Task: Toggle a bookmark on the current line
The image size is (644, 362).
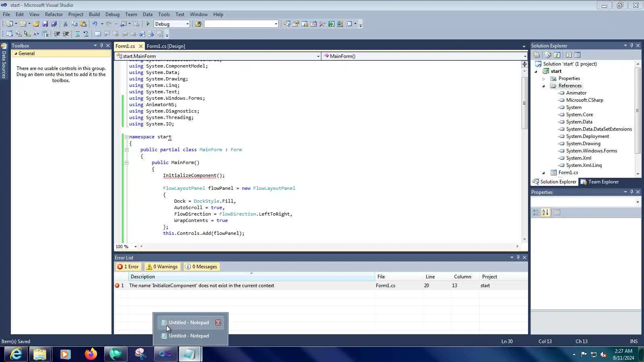Action: (98, 34)
